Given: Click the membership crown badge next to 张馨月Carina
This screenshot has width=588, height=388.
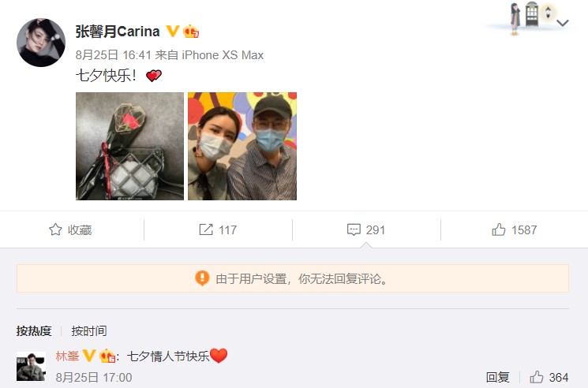Looking at the screenshot, I should click(x=191, y=32).
